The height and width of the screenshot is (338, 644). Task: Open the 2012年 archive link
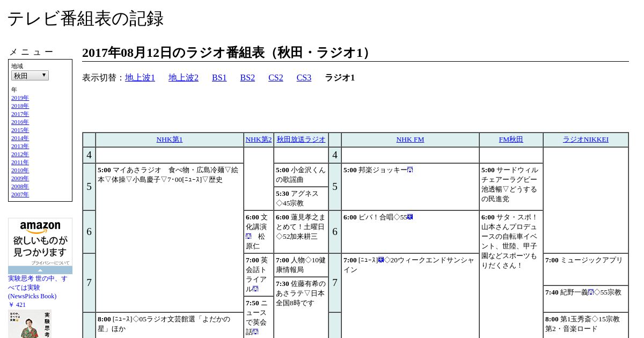click(x=20, y=155)
